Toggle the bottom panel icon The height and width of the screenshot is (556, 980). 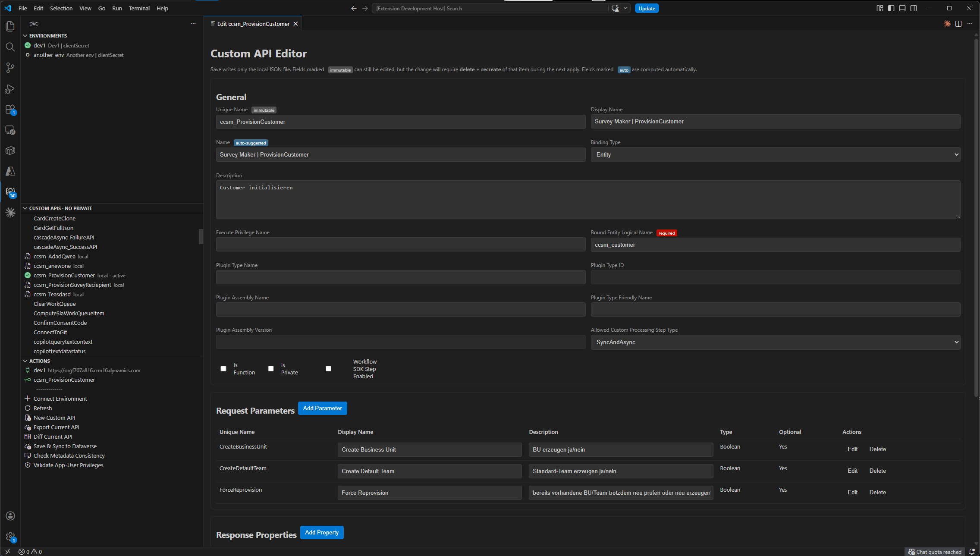(902, 8)
